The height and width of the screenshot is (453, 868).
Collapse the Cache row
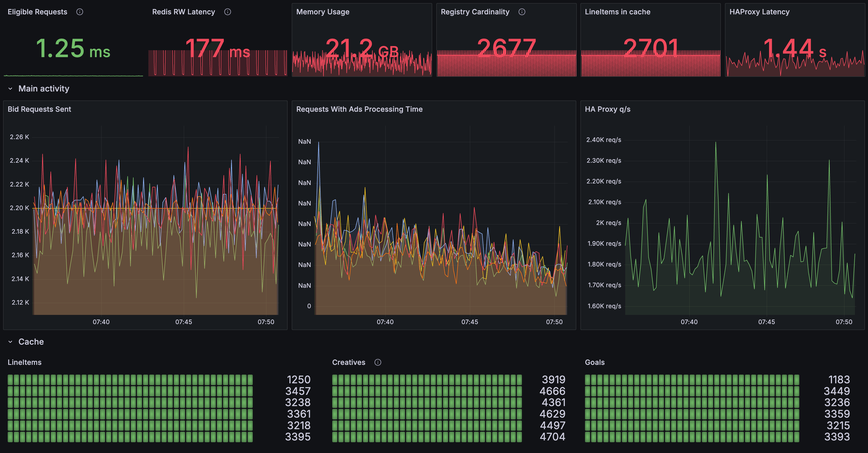11,342
